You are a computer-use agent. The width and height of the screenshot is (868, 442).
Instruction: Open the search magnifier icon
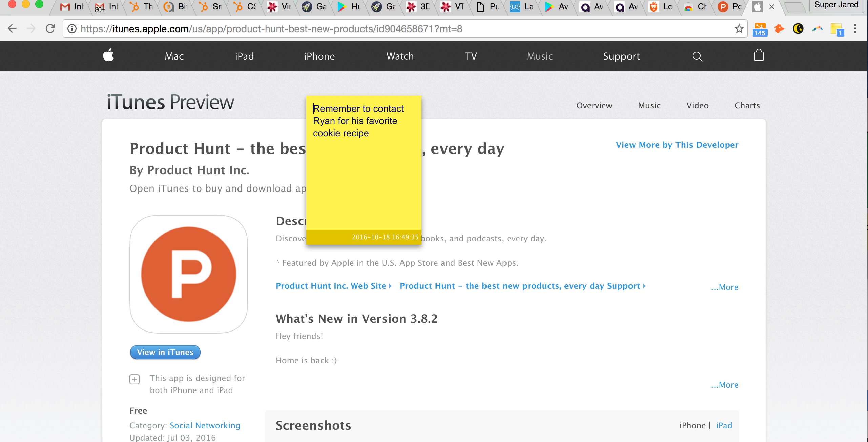tap(697, 56)
